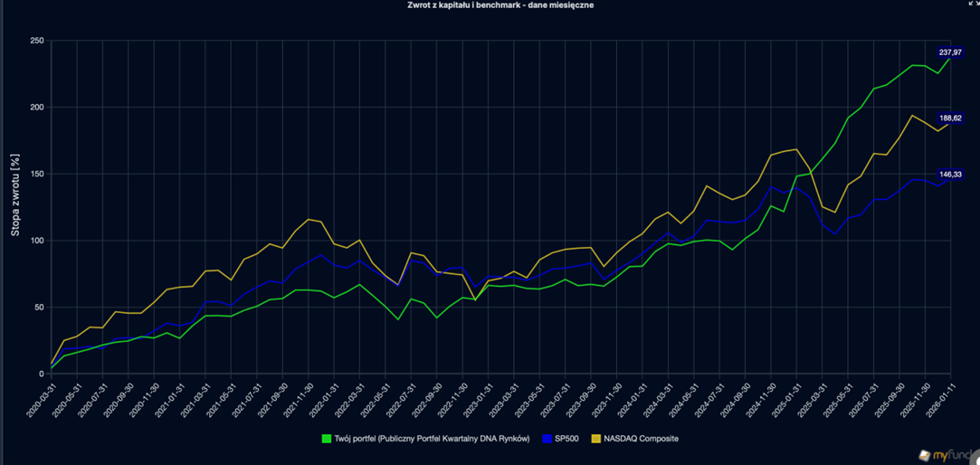The width and height of the screenshot is (980, 465).
Task: Click the chart title Zwrot z kapitału i benchmark
Action: [x=490, y=5]
